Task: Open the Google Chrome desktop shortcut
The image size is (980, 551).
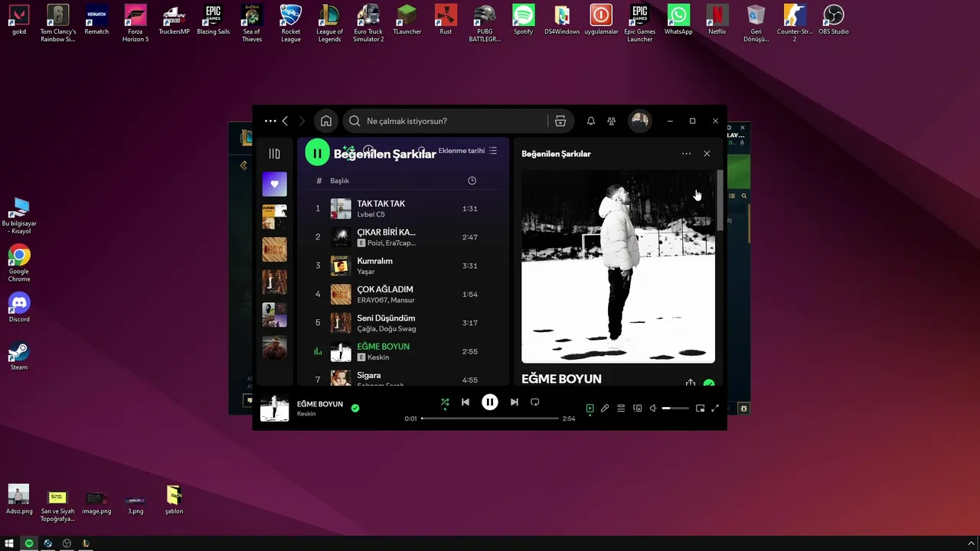Action: click(19, 263)
